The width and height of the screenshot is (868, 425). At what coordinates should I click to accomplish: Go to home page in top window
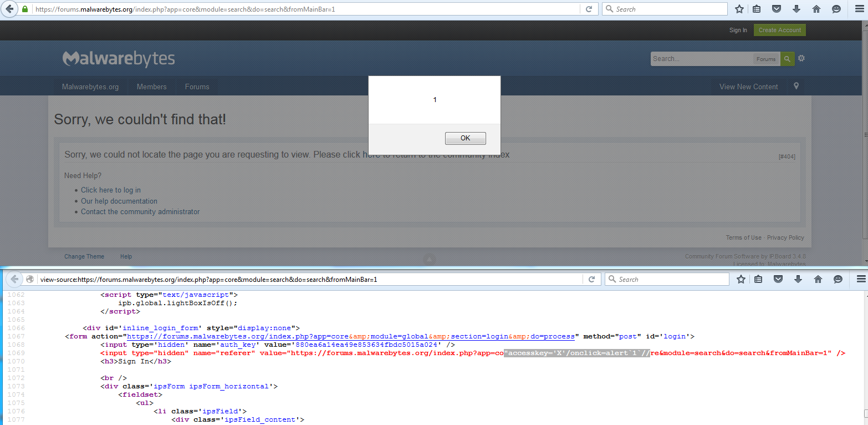click(x=816, y=9)
